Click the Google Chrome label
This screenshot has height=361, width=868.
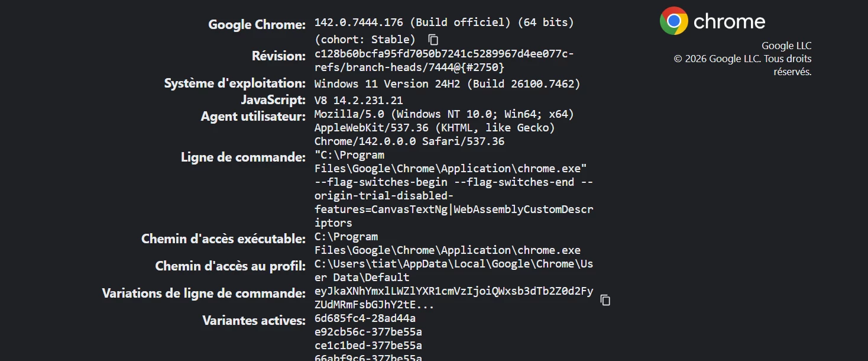(x=257, y=25)
